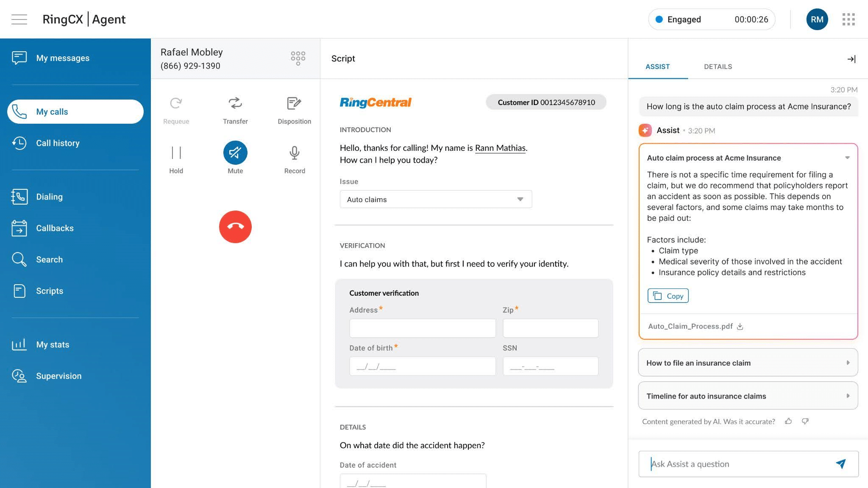The image size is (868, 488).
Task: Toggle the Mute microphone button
Action: 235,152
